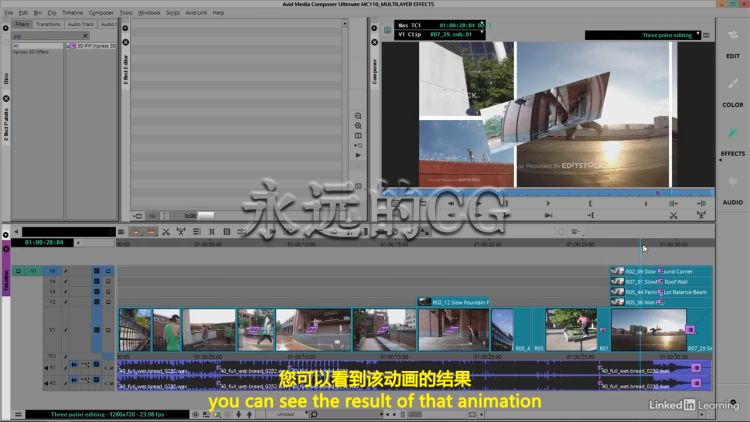Zoom in in Effect Editor

(x=358, y=126)
